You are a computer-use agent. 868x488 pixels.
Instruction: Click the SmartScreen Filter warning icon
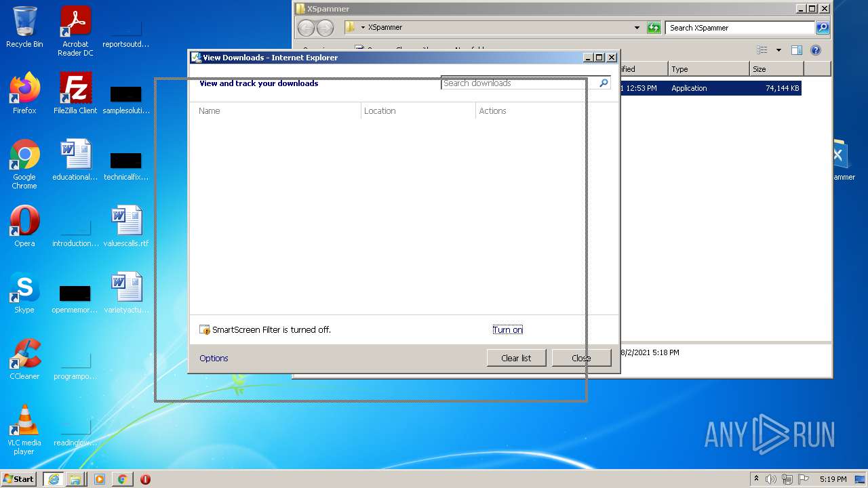205,330
